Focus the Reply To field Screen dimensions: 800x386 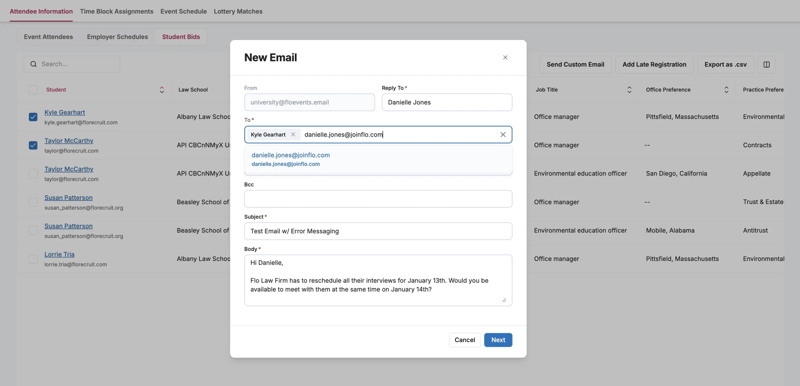[447, 102]
